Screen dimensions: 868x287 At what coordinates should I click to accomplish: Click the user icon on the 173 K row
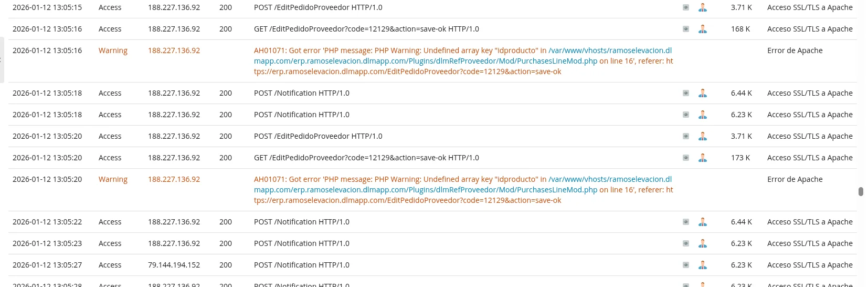coord(703,158)
